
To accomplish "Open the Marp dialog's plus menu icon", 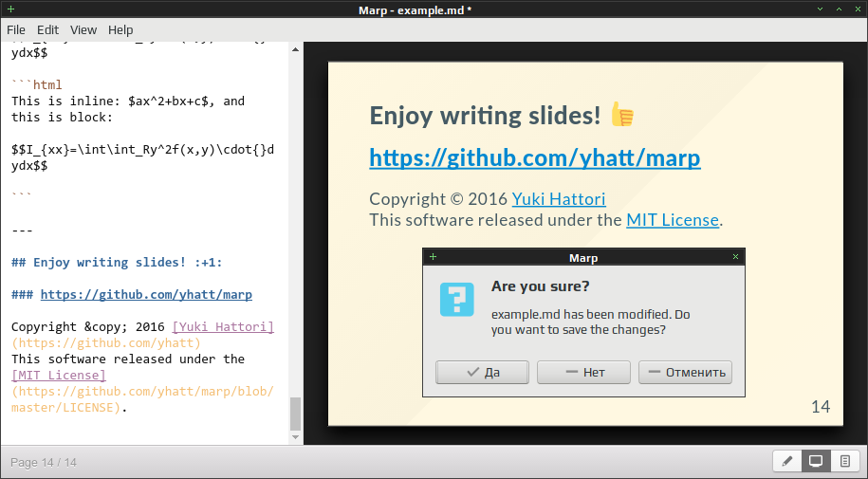I will click(x=433, y=257).
